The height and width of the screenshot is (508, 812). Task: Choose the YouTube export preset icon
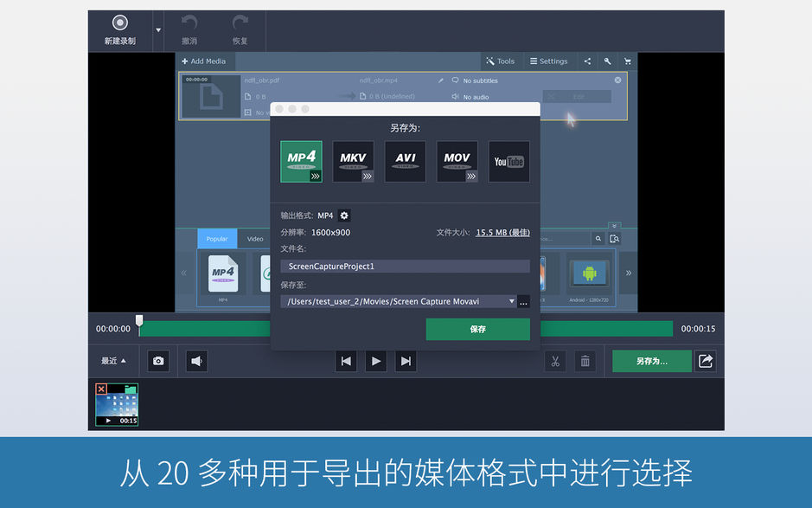(508, 162)
